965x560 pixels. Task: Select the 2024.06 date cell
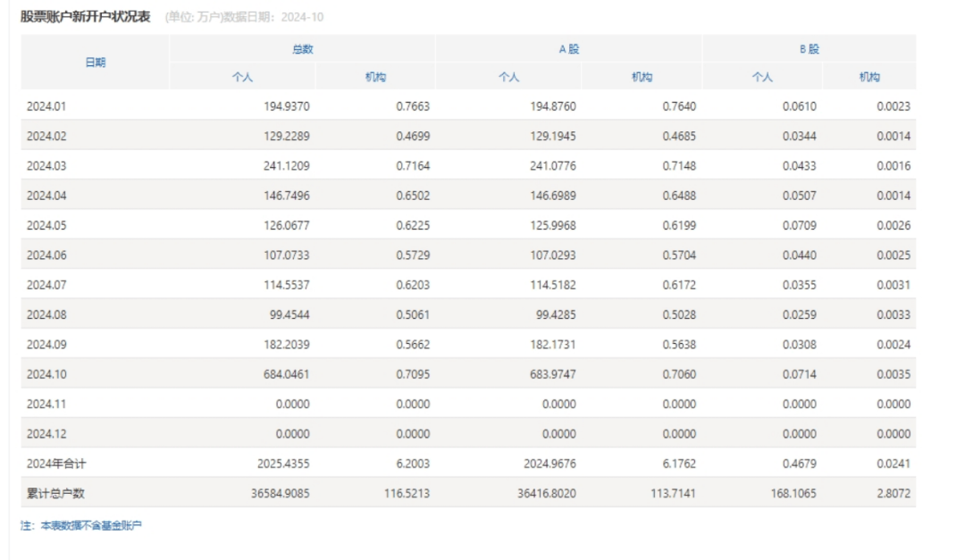(x=46, y=255)
